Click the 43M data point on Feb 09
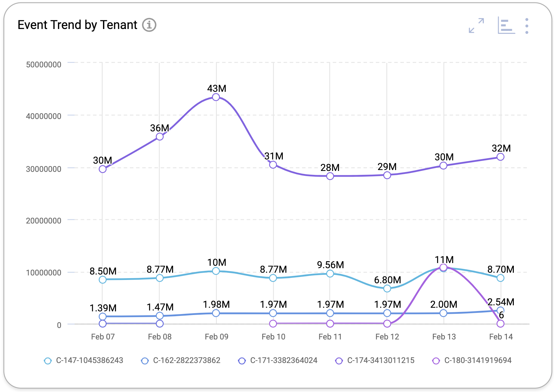 (216, 97)
